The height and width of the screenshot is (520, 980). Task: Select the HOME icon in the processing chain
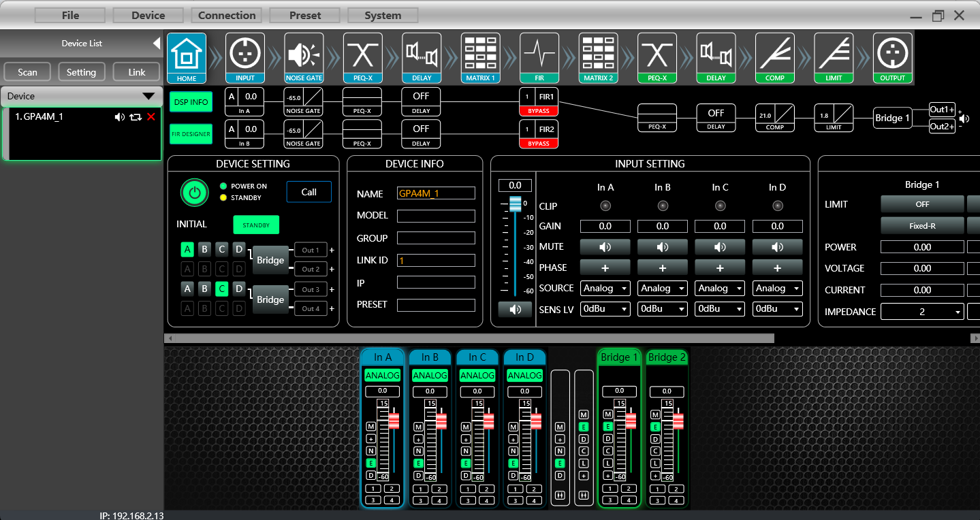[x=185, y=58]
